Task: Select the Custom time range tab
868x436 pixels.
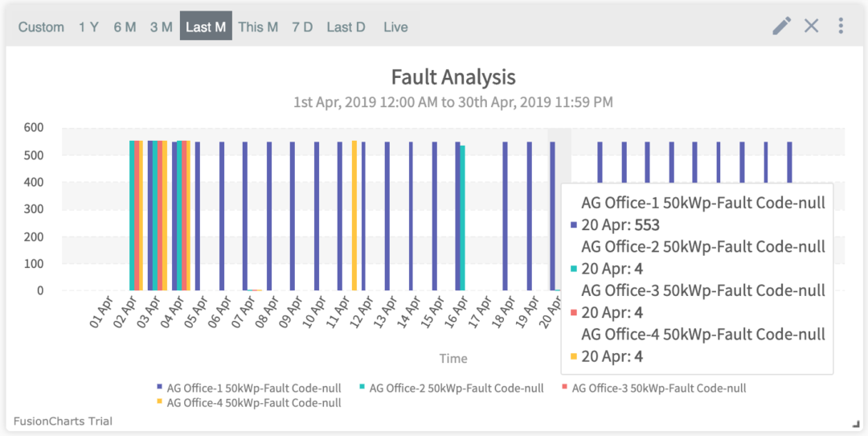Action: pos(41,27)
